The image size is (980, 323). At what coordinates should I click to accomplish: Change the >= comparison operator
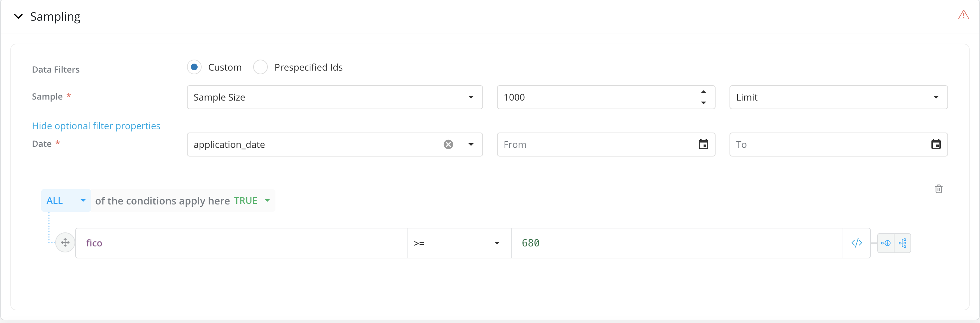click(458, 243)
